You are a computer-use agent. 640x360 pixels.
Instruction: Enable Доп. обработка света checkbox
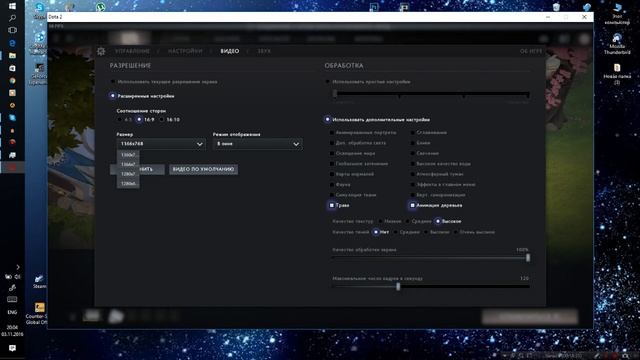(332, 143)
